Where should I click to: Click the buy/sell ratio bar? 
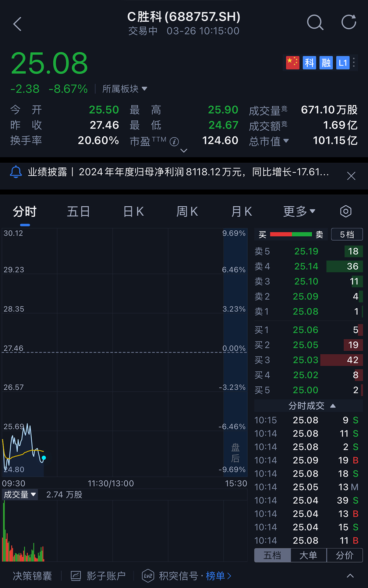pos(291,234)
